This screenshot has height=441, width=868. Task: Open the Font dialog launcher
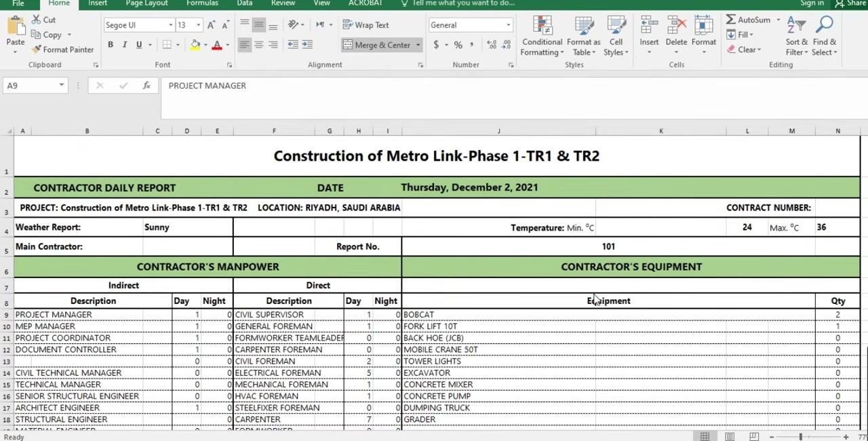[229, 65]
